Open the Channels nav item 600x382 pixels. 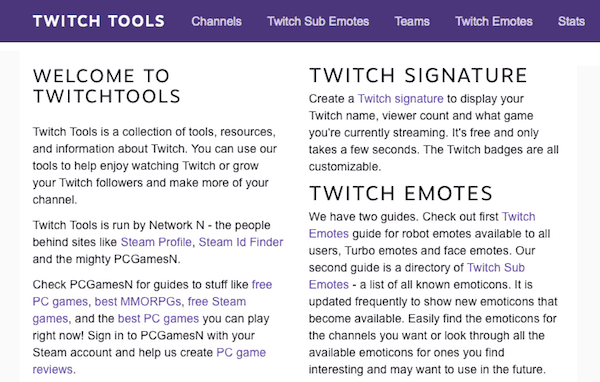coord(217,21)
